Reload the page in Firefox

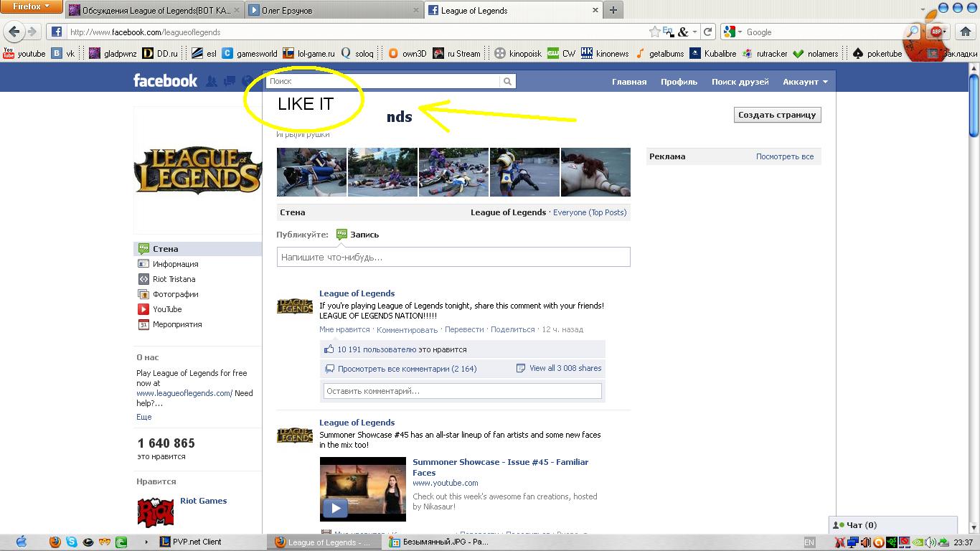point(708,32)
